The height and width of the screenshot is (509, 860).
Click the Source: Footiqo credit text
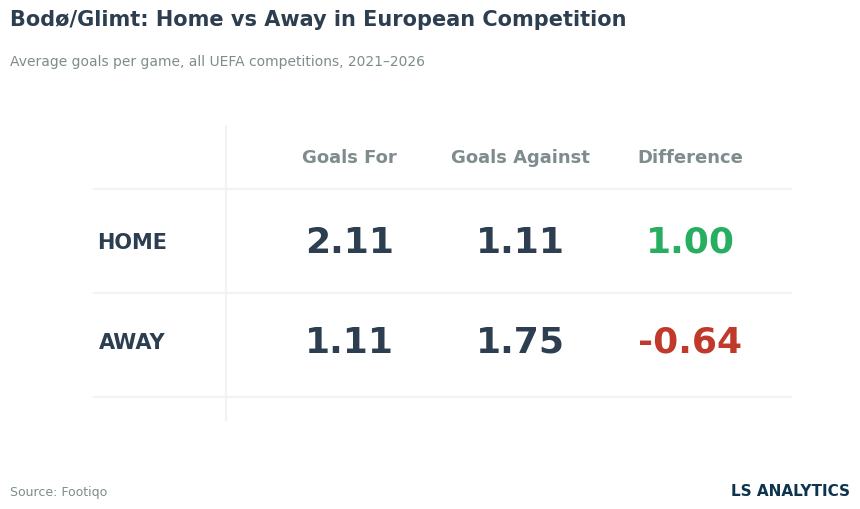point(59,491)
